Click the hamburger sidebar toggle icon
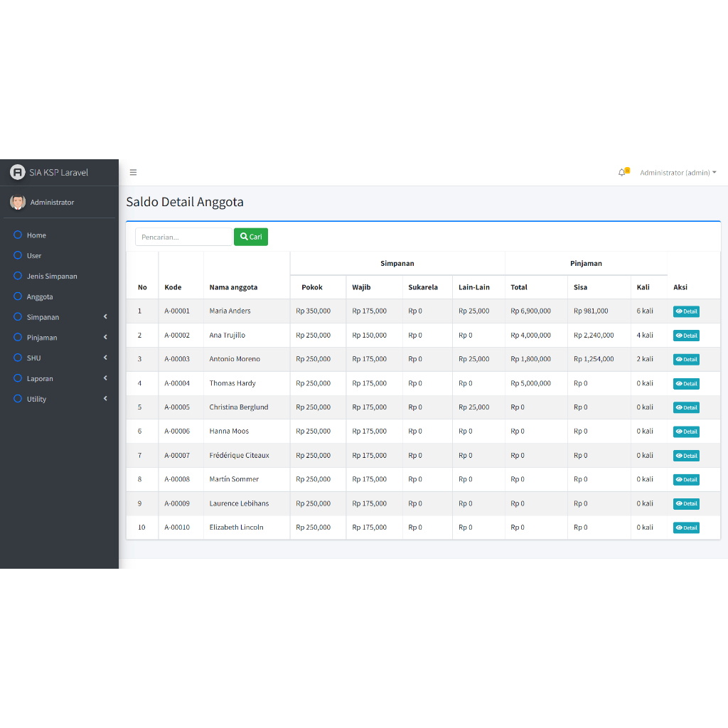728x728 pixels. [133, 173]
